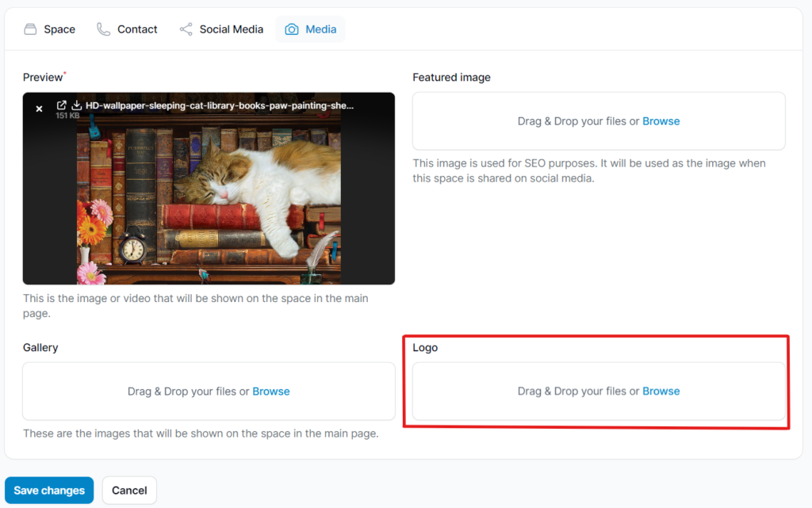Click the Preview field label
This screenshot has height=508, width=812.
coord(43,78)
